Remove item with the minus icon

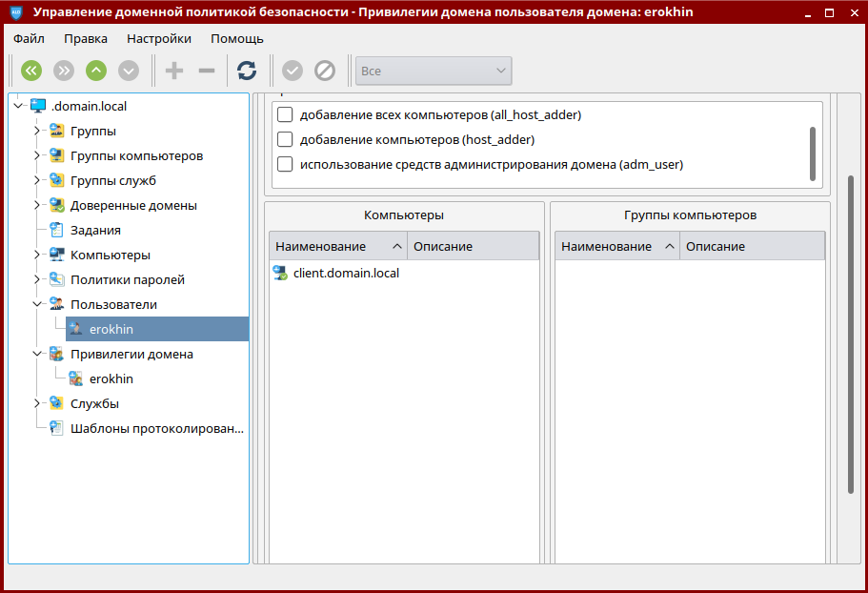(x=207, y=71)
